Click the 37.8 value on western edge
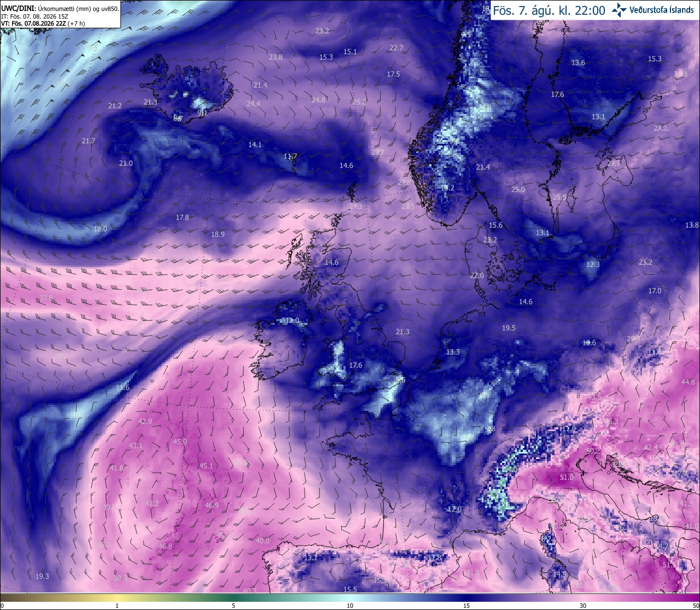700x610 pixels. [x=46, y=298]
